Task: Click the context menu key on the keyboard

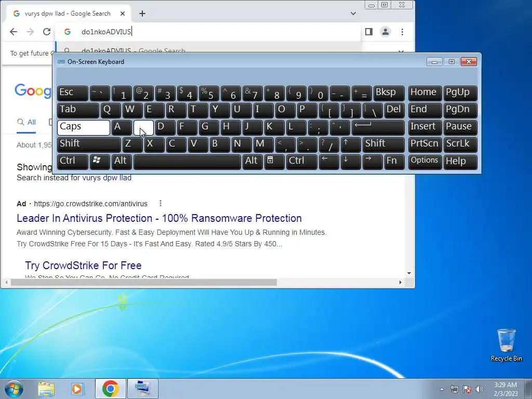Action: point(274,162)
